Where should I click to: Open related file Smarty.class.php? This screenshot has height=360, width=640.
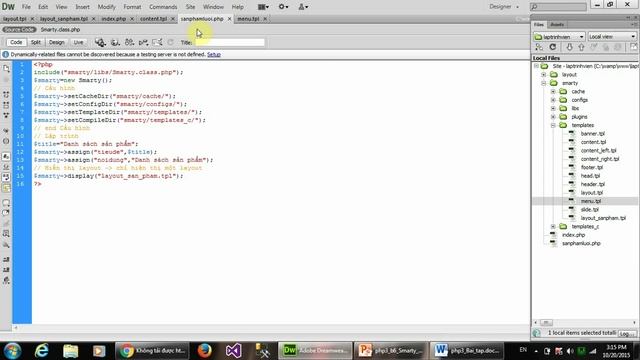point(60,29)
